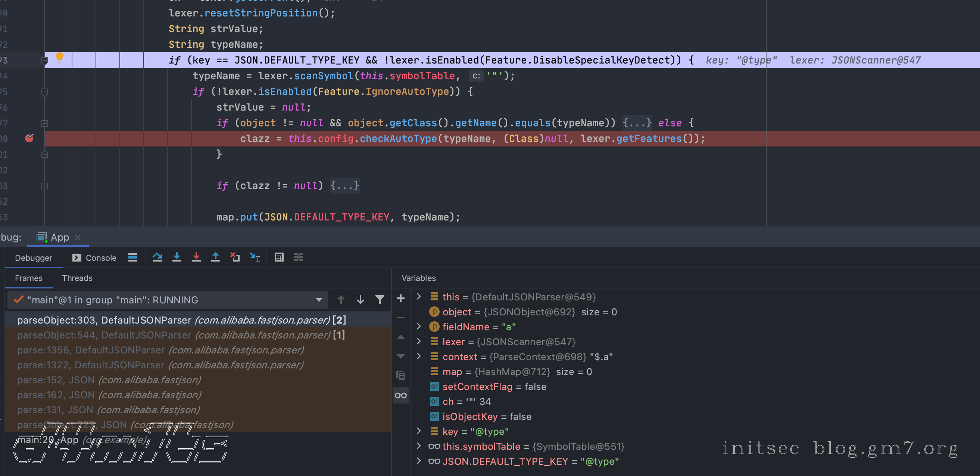Expand the context ParseContext variable
This screenshot has height=476, width=980.
[419, 356]
